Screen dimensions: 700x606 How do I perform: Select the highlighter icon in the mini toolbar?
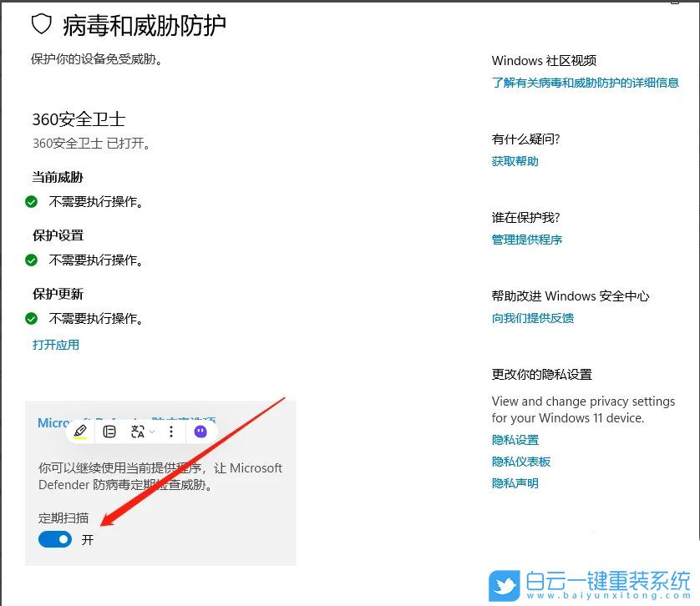point(82,432)
